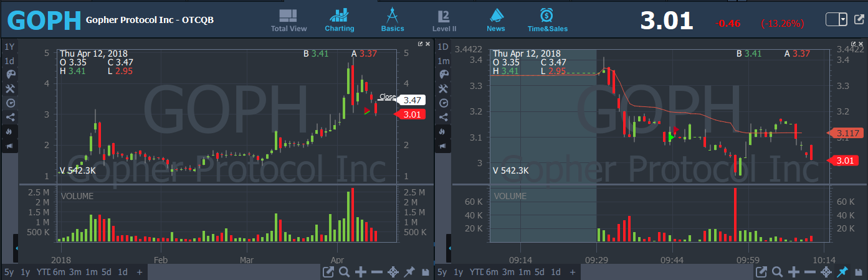Click the white 3.47 Close price label
868x280 pixels.
click(x=412, y=100)
